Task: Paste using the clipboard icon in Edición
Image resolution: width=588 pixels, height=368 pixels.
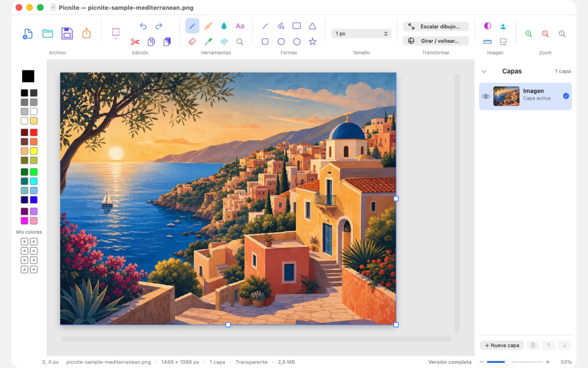Action: pos(167,42)
